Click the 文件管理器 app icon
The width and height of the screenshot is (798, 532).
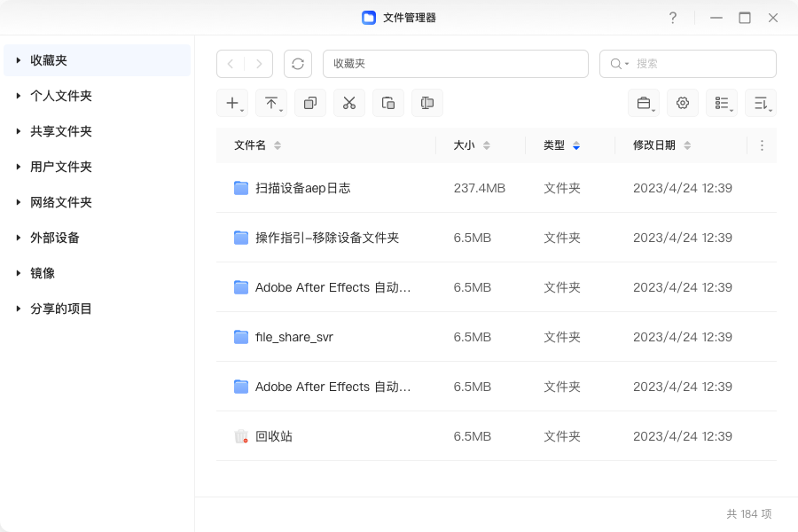pos(369,18)
